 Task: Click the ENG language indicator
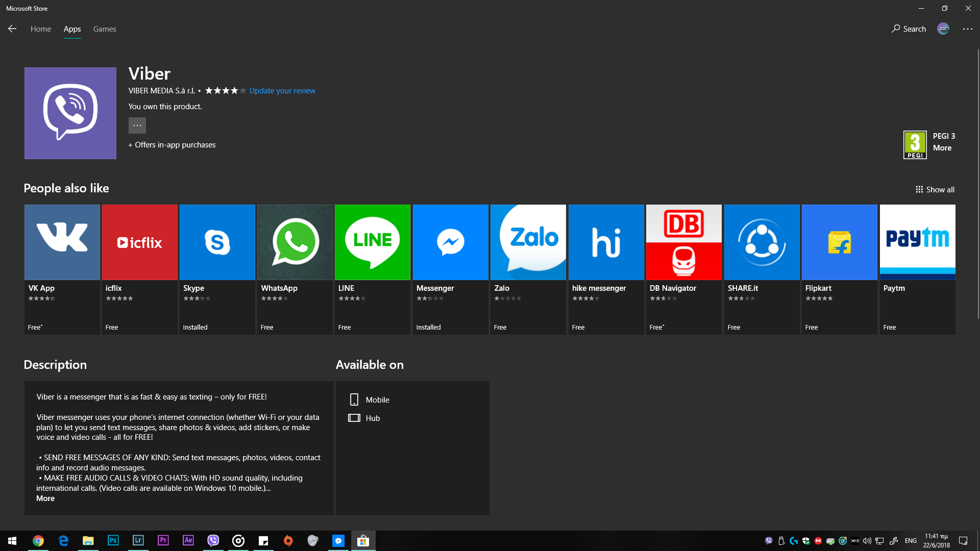911,541
